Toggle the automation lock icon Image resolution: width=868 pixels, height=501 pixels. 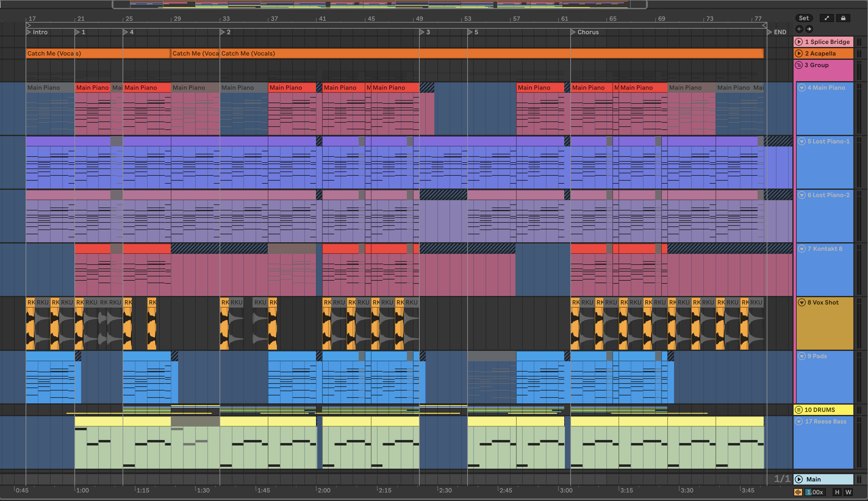pos(843,18)
